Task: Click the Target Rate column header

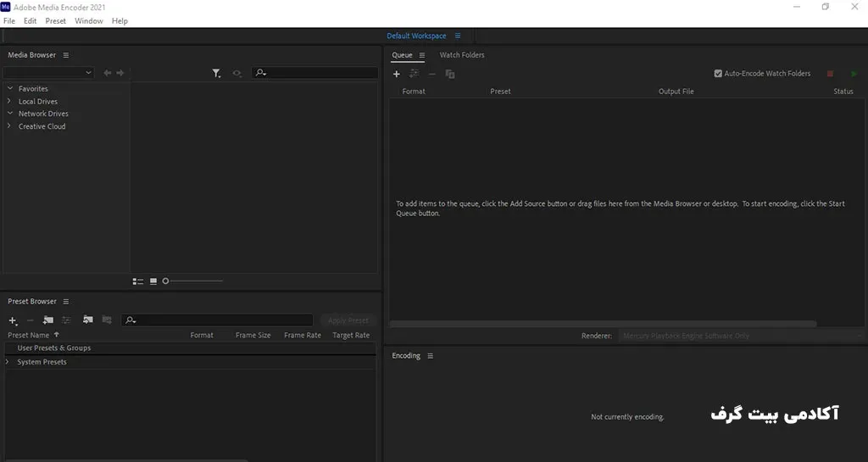Action: coord(351,335)
